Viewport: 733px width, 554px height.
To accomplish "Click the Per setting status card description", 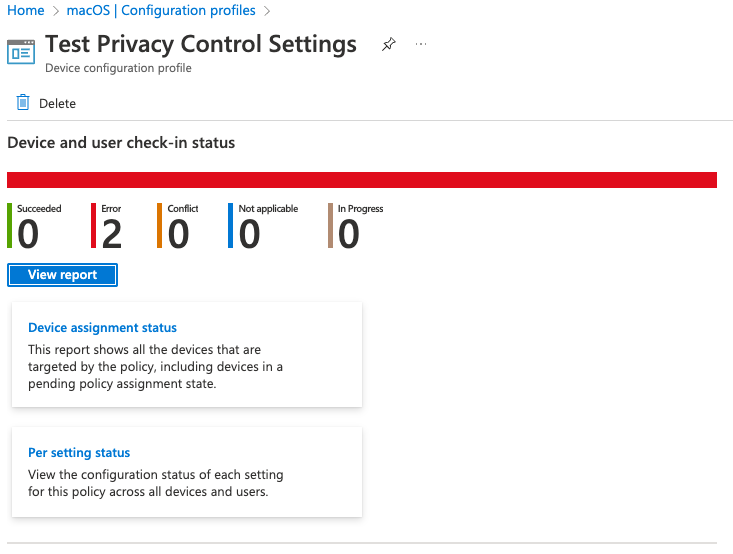I will tap(156, 483).
